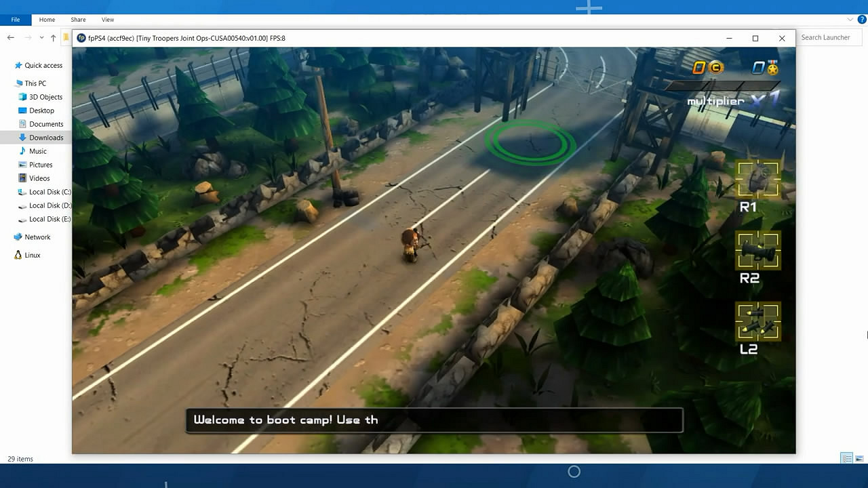The width and height of the screenshot is (868, 488).
Task: Click the star medal counter icon
Action: (772, 67)
